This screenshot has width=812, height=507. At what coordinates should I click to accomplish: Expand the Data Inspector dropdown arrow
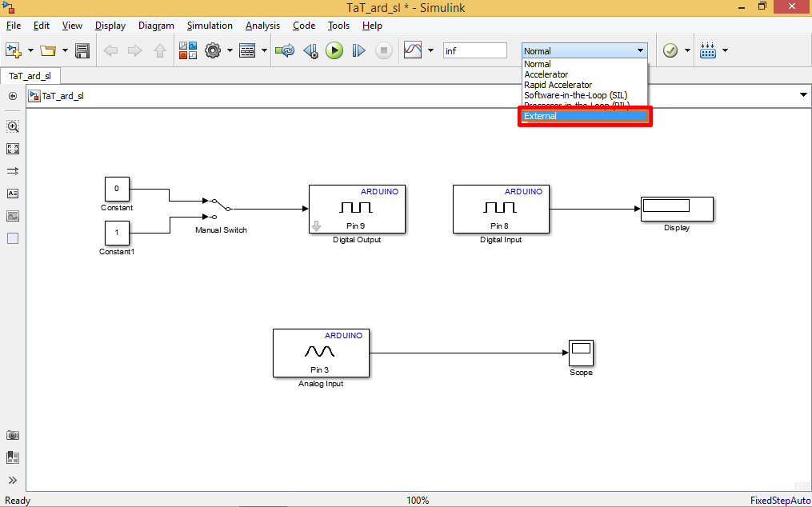[430, 50]
